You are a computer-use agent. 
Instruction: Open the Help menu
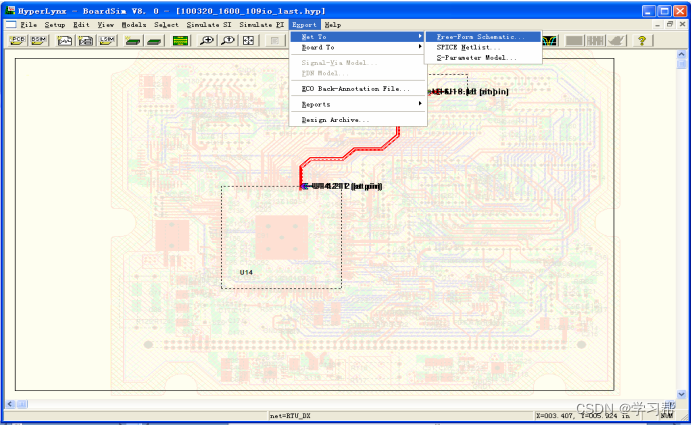click(333, 25)
